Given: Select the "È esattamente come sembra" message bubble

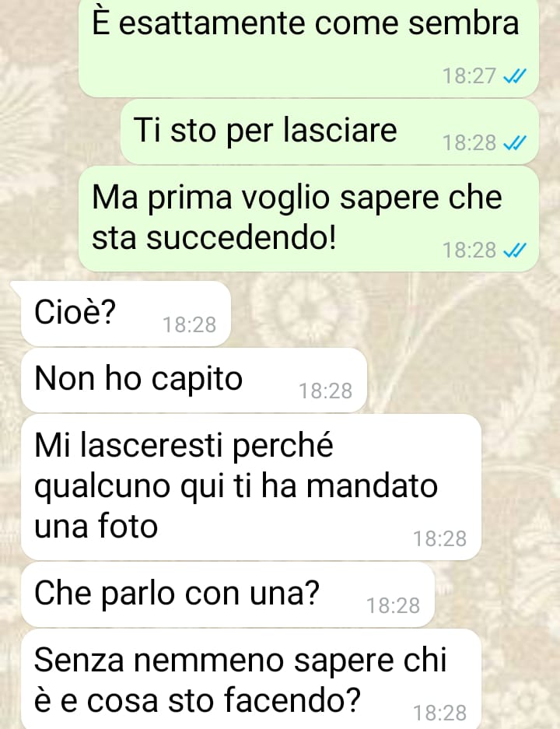Looking at the screenshot, I should [x=309, y=47].
